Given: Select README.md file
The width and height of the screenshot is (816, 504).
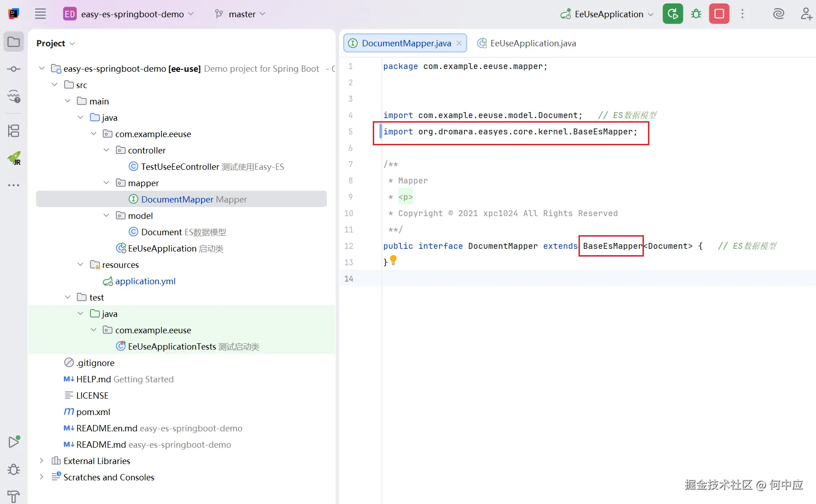Looking at the screenshot, I should pyautogui.click(x=101, y=445).
